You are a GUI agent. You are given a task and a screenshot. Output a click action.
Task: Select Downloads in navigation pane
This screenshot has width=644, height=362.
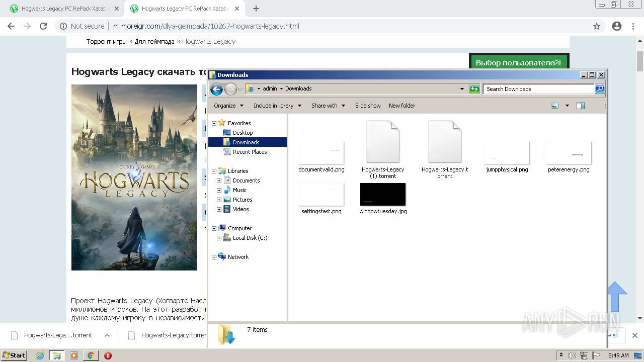246,142
